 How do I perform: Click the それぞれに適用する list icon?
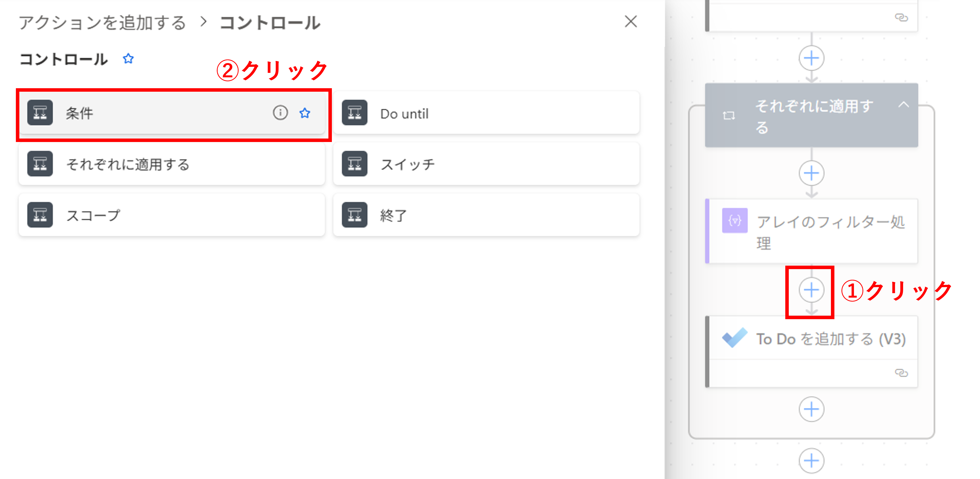pyautogui.click(x=40, y=164)
